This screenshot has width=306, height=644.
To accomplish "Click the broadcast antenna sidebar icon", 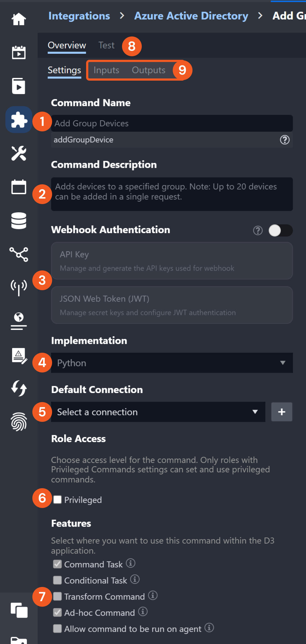I will 19,287.
